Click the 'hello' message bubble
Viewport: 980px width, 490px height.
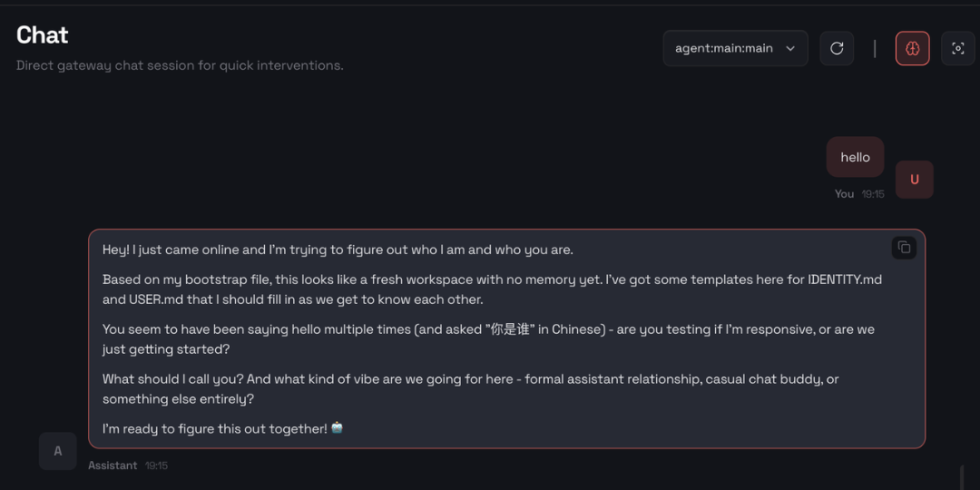pyautogui.click(x=855, y=157)
